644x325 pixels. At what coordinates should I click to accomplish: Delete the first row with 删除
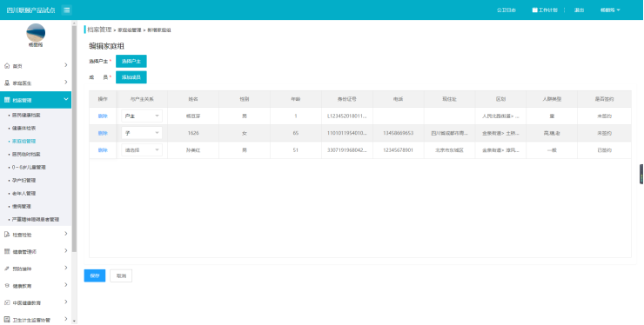(x=103, y=116)
